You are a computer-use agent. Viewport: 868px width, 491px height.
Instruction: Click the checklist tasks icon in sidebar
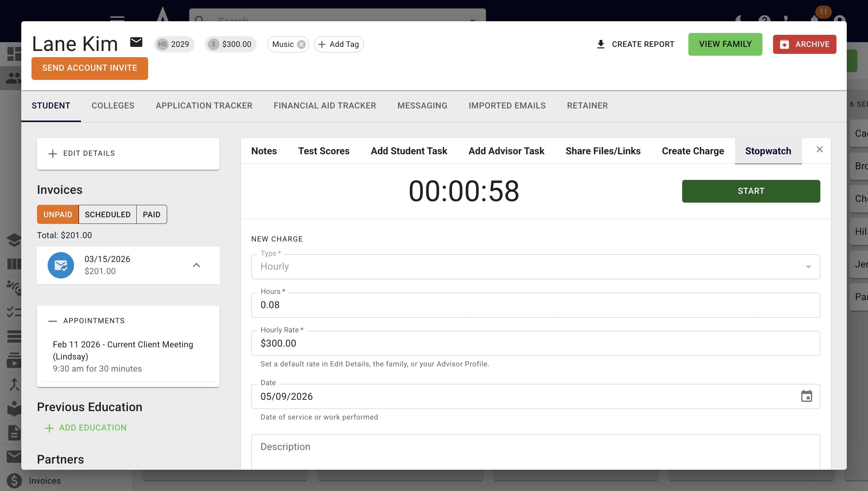pos(14,312)
